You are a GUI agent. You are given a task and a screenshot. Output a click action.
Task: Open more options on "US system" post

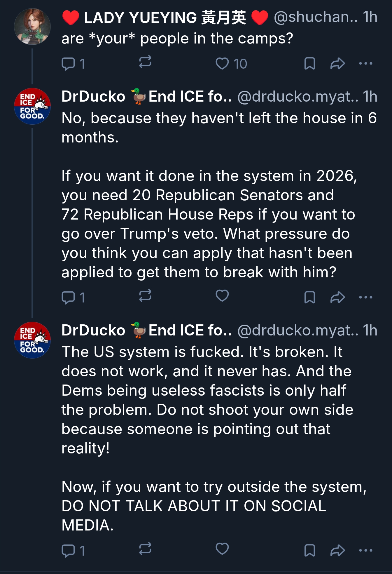pyautogui.click(x=365, y=551)
